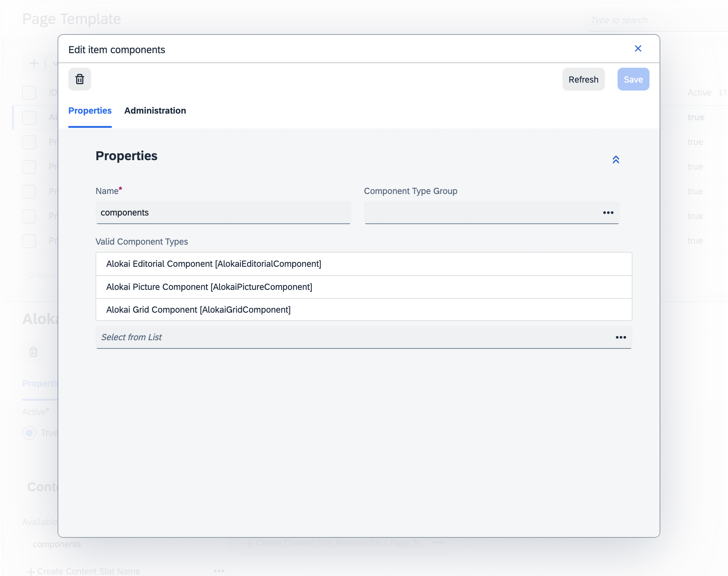Open three dots next to Create Content Slot Relation
The image size is (728, 576).
click(x=437, y=543)
